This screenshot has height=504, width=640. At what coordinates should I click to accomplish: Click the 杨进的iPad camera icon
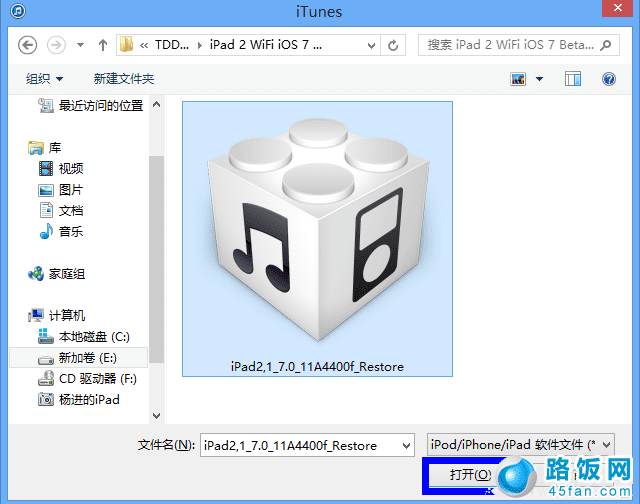point(46,400)
